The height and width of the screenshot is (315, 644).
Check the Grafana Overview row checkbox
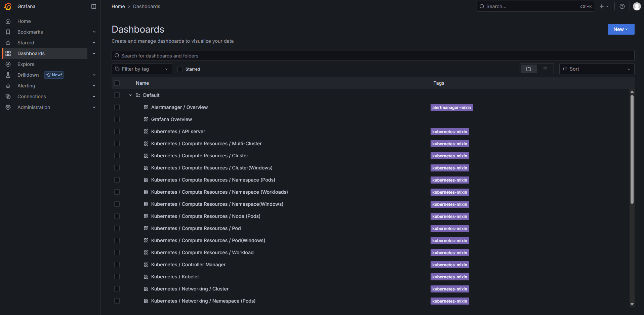[x=117, y=119]
